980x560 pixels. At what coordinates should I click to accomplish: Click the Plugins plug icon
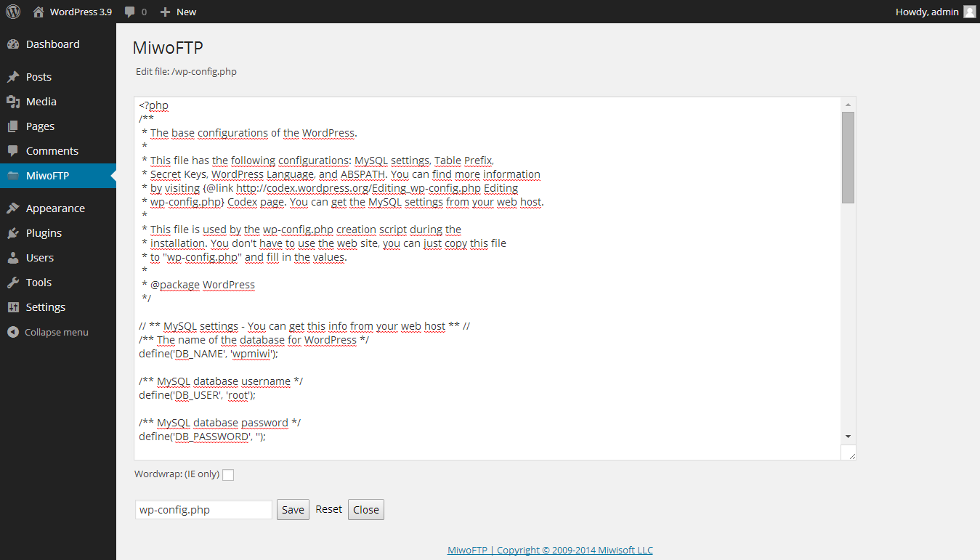click(13, 233)
